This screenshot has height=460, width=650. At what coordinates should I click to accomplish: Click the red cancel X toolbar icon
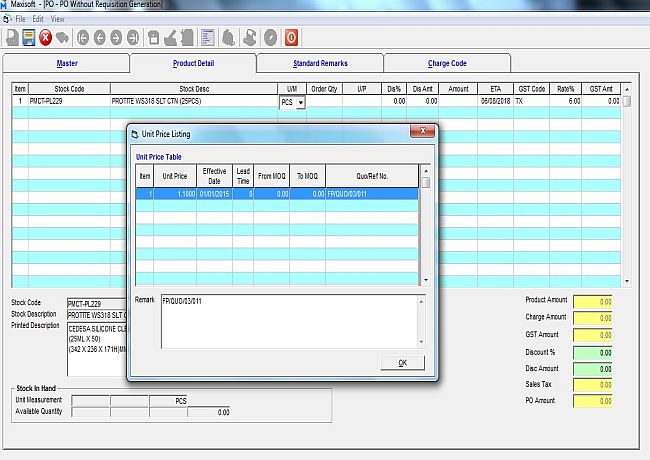click(46, 38)
